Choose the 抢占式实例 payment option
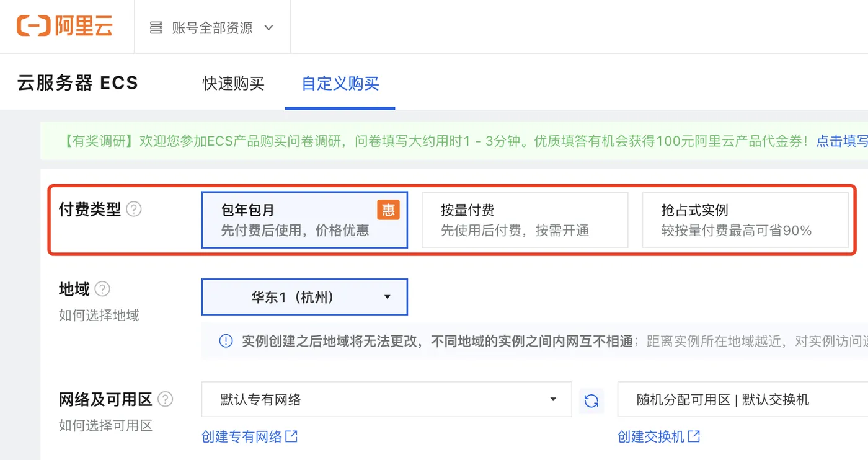 (x=745, y=219)
